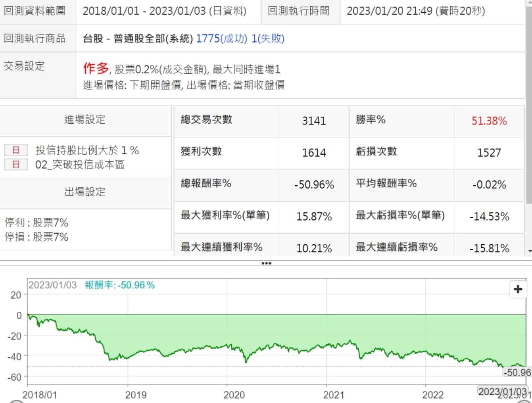Image resolution: width=532 pixels, height=403 pixels.
Task: Click the left range handle below chart
Action: tap(15, 401)
